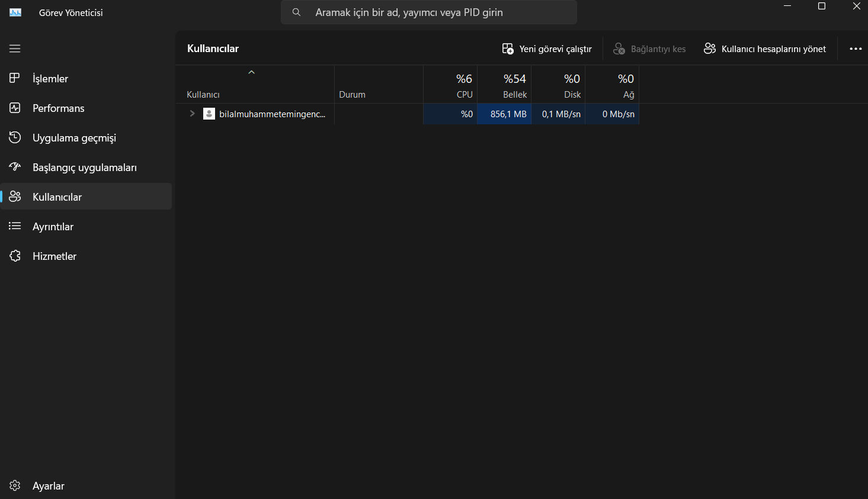Screen dimensions: 868x499
Task: Click the Ayarlar gear icon
Action: point(15,485)
